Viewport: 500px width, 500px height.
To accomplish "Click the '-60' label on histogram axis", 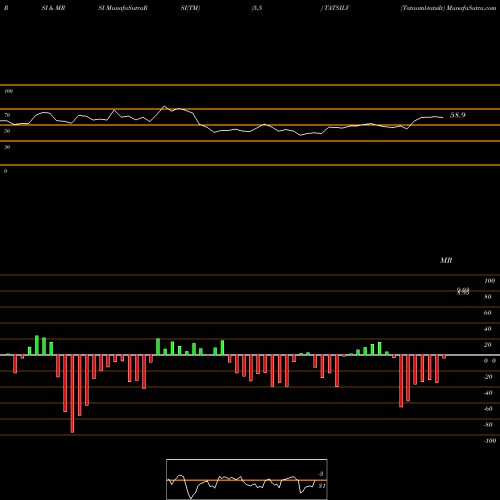I will coord(488,409).
